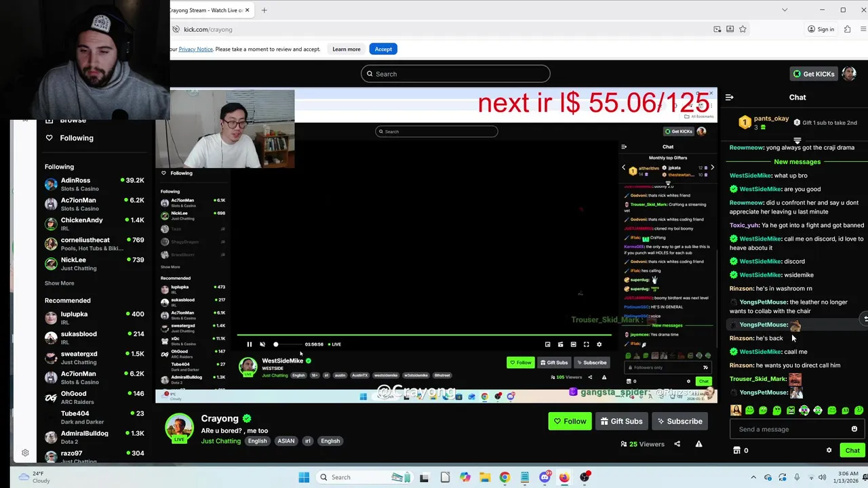Switch to the Crayong Stream browser tab
The height and width of the screenshot is (488, 868).
(206, 10)
